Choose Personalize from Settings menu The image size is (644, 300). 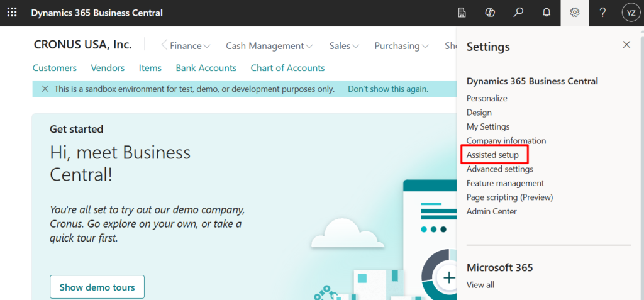[x=487, y=98]
